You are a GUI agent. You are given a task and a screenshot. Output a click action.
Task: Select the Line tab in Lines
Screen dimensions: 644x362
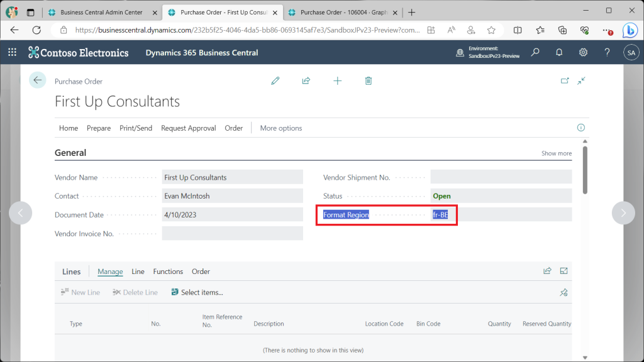point(138,271)
